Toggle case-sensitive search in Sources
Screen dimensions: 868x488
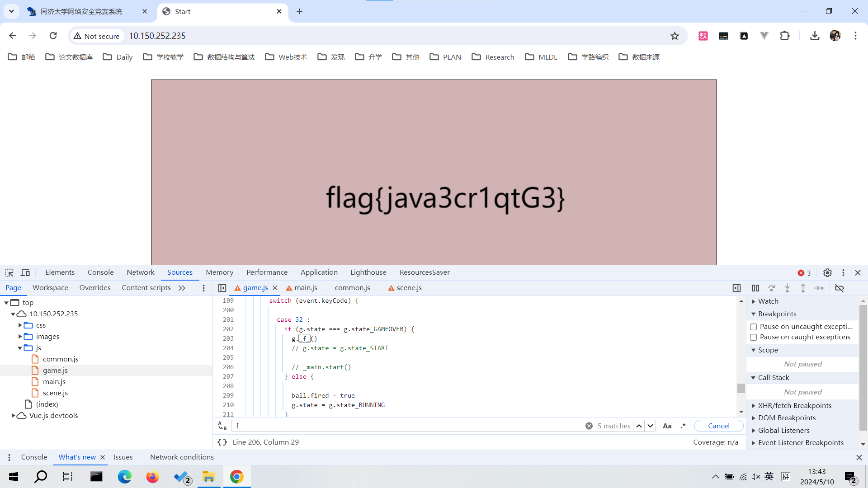click(x=667, y=426)
